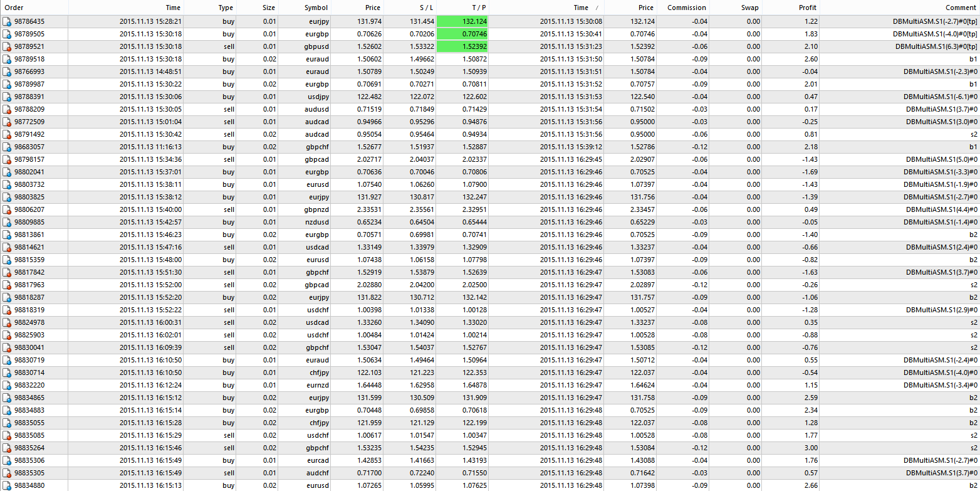This screenshot has width=980, height=491.
Task: Click the sell order icon for 98824978
Action: tap(7, 322)
